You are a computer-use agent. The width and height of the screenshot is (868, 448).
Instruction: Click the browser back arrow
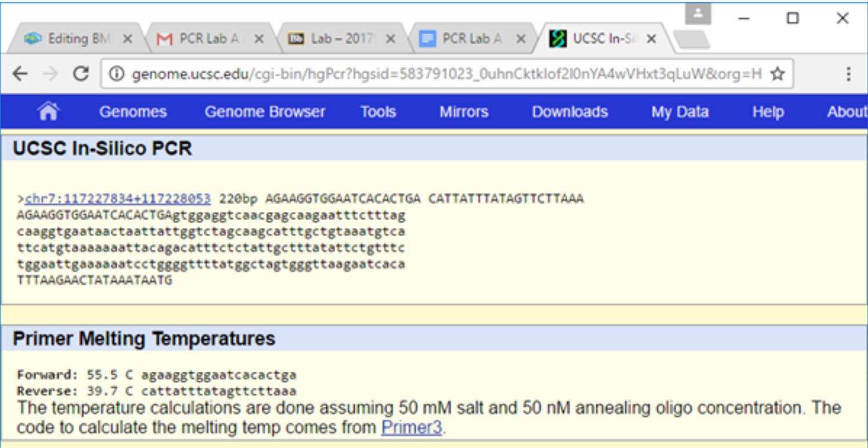(x=20, y=74)
